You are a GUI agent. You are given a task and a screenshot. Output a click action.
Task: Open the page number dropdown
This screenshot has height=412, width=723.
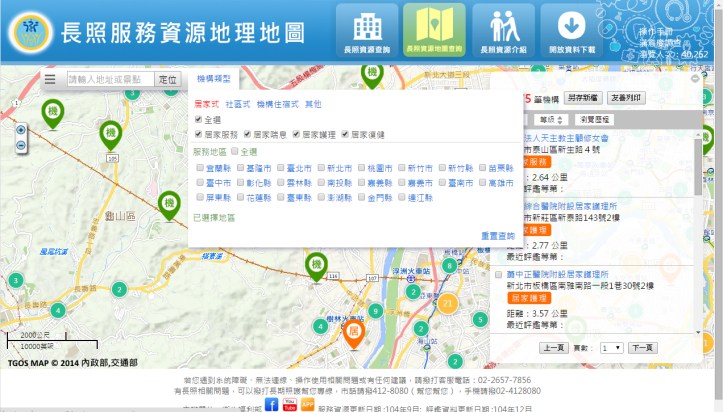coord(610,347)
